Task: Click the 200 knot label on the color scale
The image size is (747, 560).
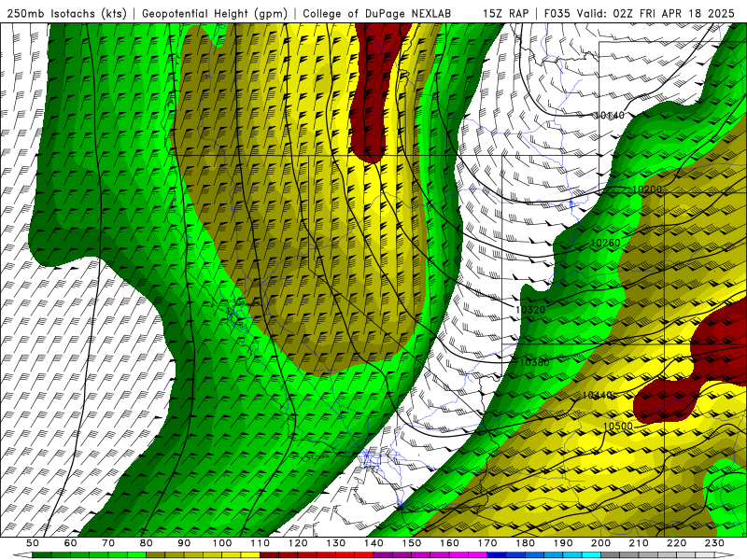Action: pyautogui.click(x=601, y=543)
